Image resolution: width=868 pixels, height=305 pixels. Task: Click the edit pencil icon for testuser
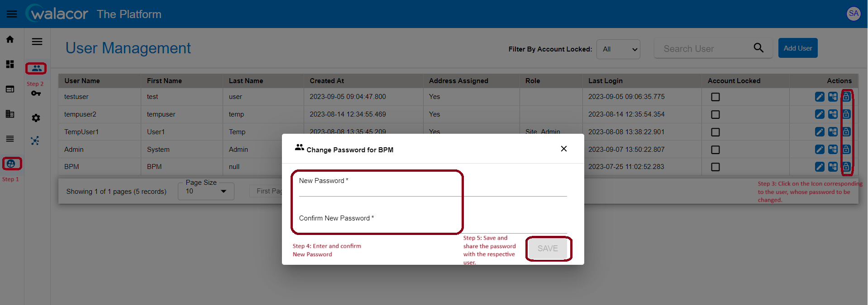pyautogui.click(x=820, y=97)
